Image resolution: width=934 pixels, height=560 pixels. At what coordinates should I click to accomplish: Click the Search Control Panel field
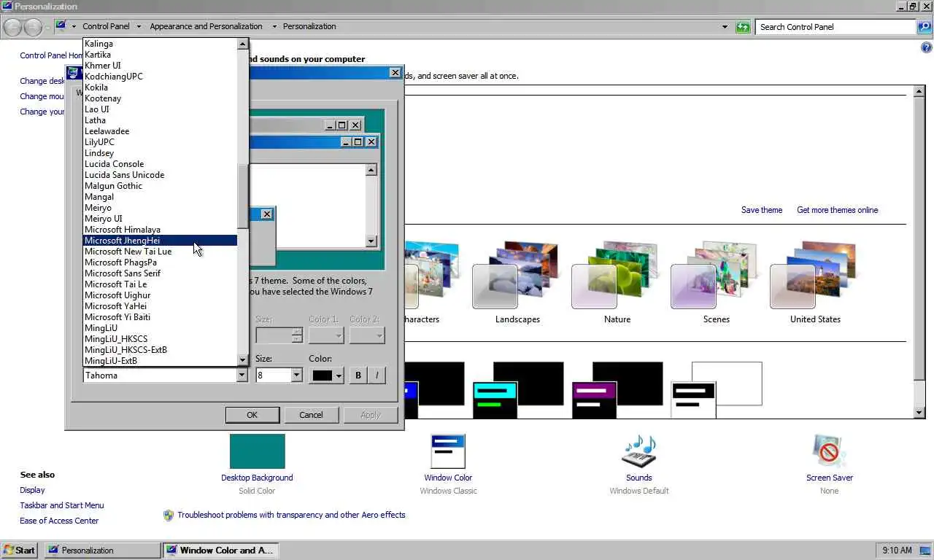(x=836, y=27)
